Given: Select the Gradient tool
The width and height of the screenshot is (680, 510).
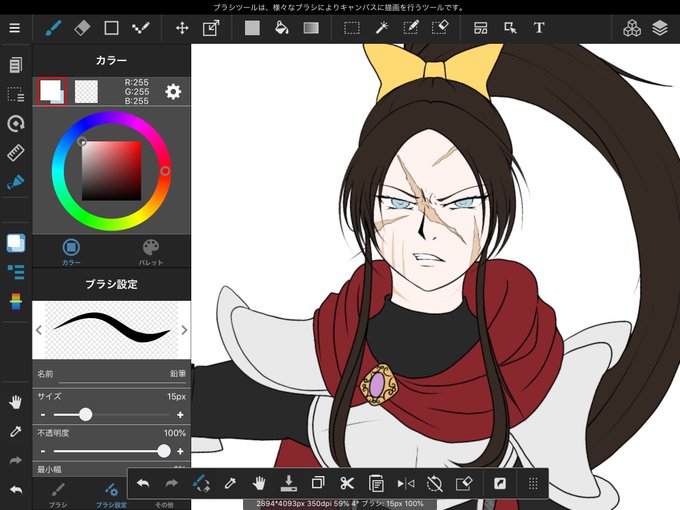Looking at the screenshot, I should pos(311,28).
